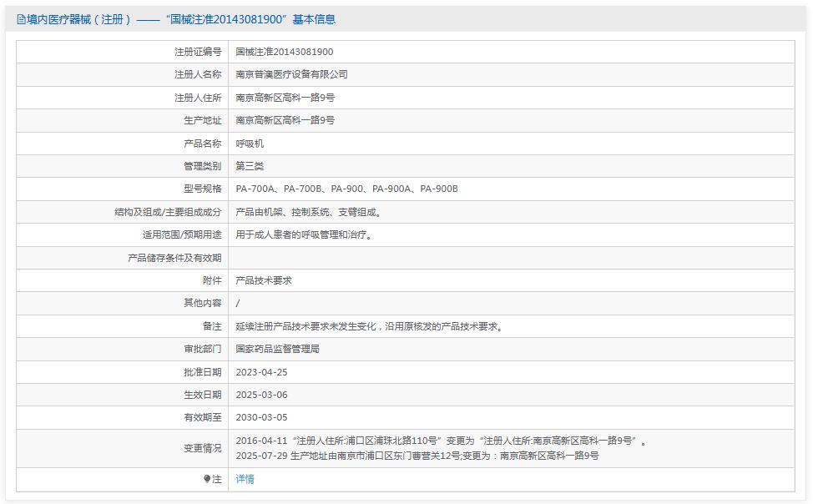Click expiry date 2030-03-05
The height and width of the screenshot is (504, 813).
tap(261, 417)
